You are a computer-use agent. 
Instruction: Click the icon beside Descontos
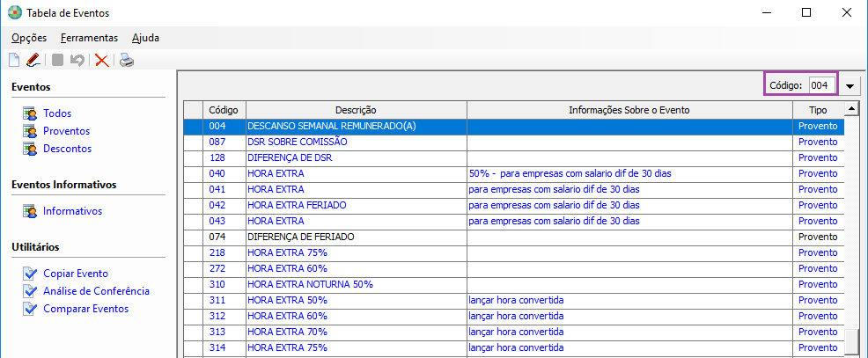pos(30,149)
